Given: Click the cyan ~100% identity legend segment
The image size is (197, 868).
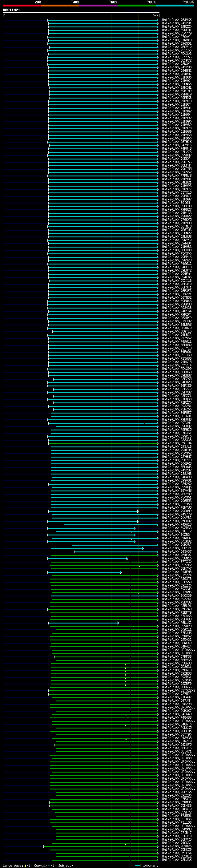Looking at the screenshot, I should (x=175, y=6).
